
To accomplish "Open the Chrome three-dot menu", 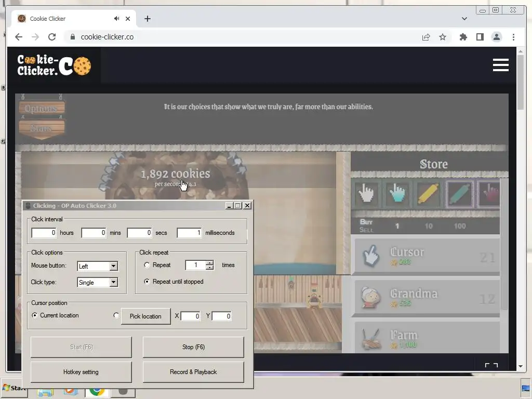I will point(513,37).
